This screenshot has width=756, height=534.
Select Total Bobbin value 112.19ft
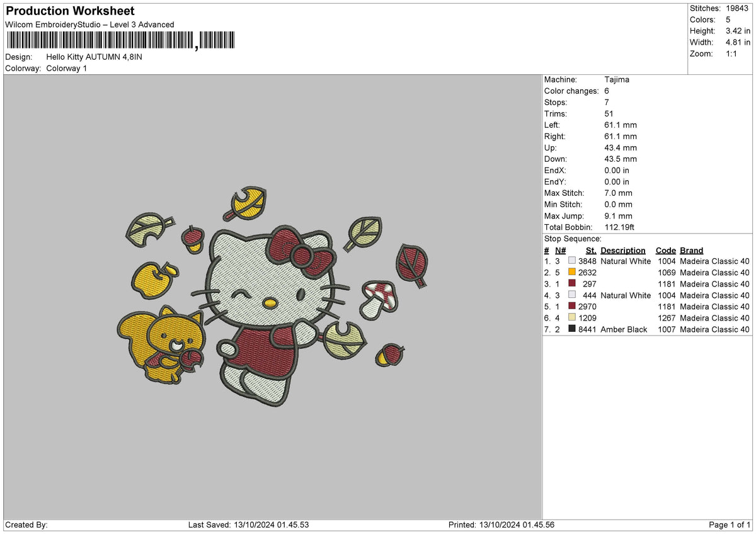tap(621, 227)
